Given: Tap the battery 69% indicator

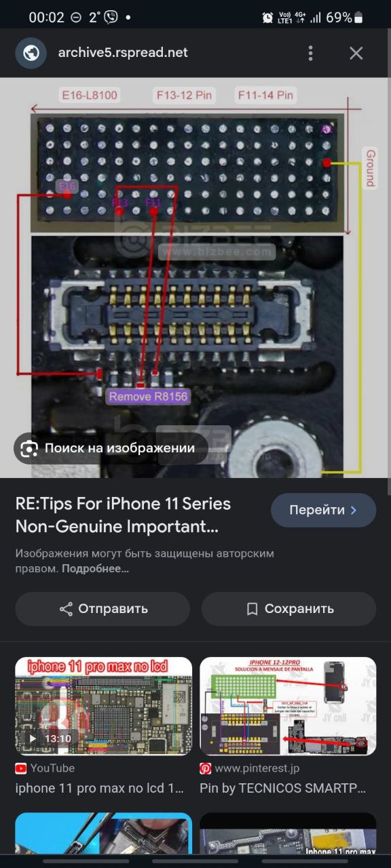Looking at the screenshot, I should coord(345,18).
